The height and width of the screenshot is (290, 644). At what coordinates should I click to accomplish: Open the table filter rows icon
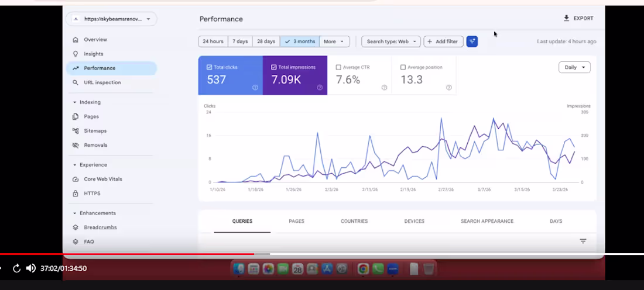[x=583, y=241]
